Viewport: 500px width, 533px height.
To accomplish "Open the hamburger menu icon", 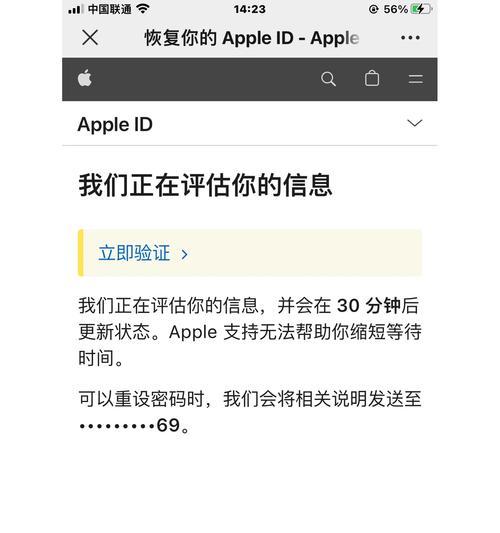I will coord(415,79).
